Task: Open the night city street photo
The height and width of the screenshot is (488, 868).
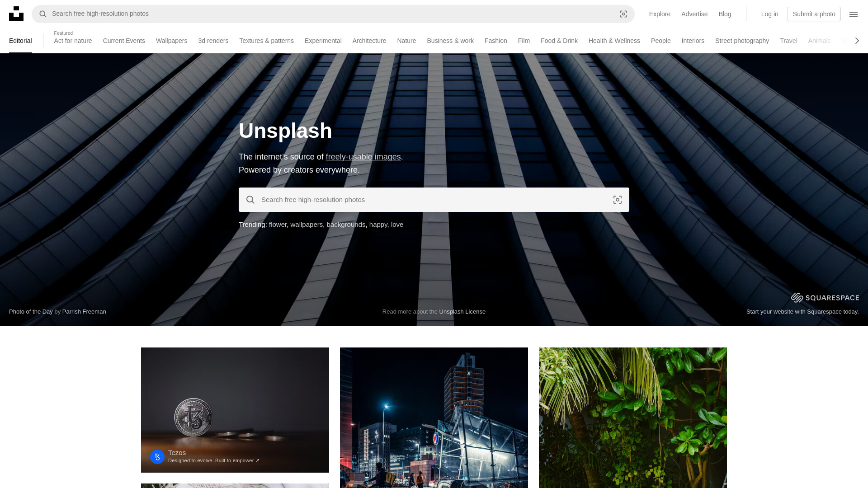Action: 434,418
